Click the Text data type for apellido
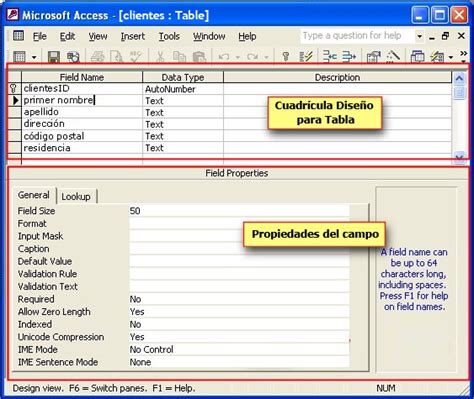 (x=183, y=113)
